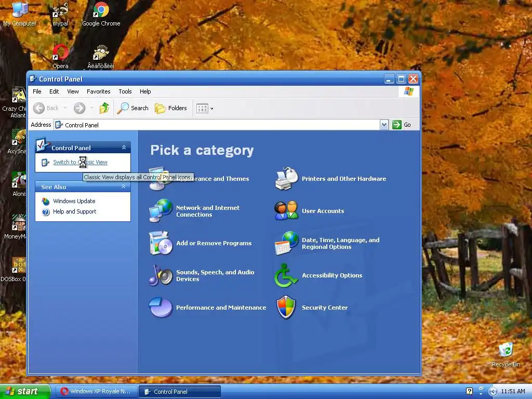The width and height of the screenshot is (532, 399).
Task: Open the Add or Remove Programs link
Action: (214, 243)
